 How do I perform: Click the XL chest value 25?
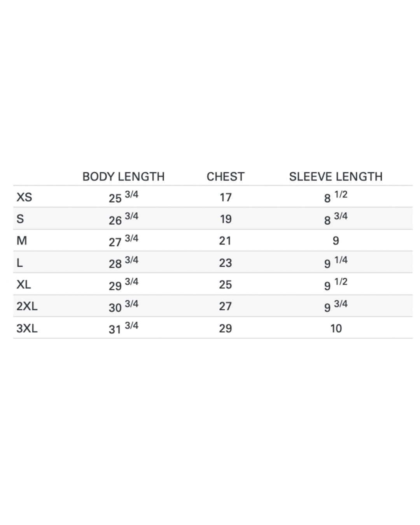[226, 285]
